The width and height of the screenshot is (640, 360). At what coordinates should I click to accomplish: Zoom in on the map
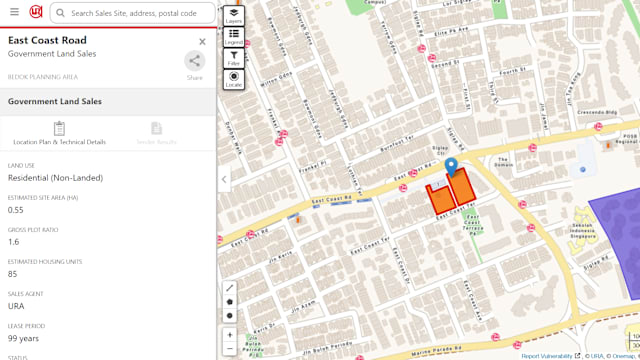(229, 335)
